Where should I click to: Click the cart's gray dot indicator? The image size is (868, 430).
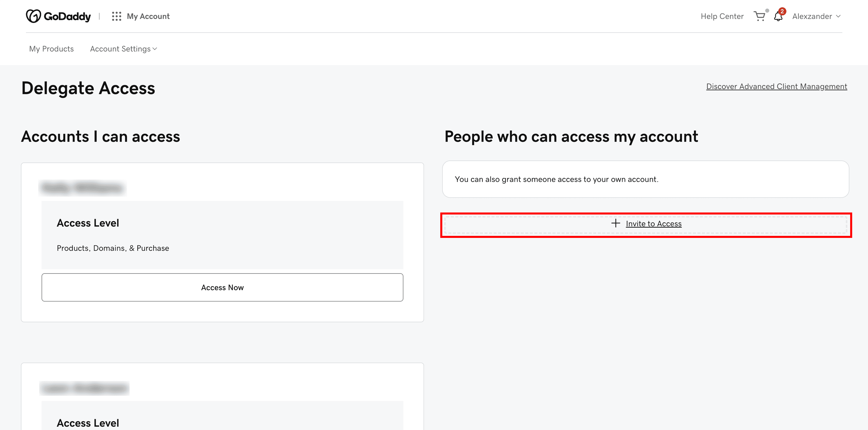(x=767, y=11)
